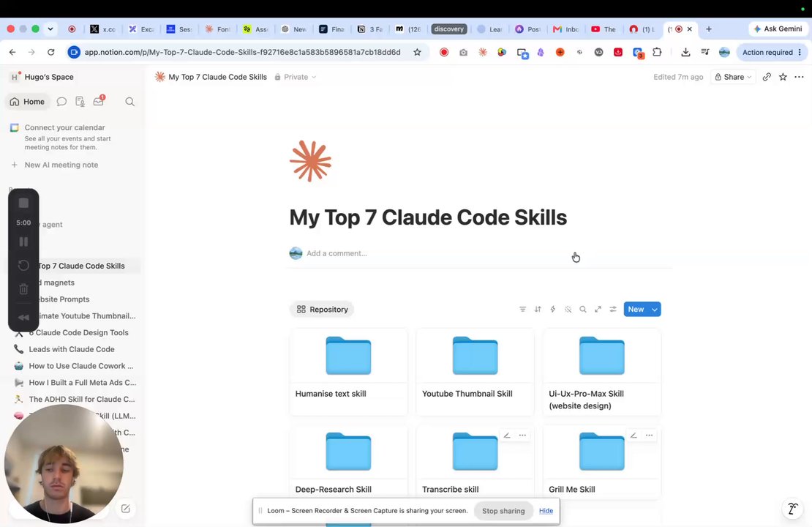812x527 pixels.
Task: Open the Youtube Thumbnail Skill card
Action: 475,372
